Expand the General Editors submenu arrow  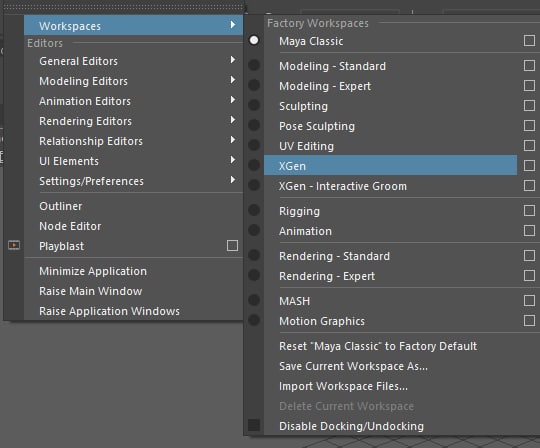coord(233,60)
